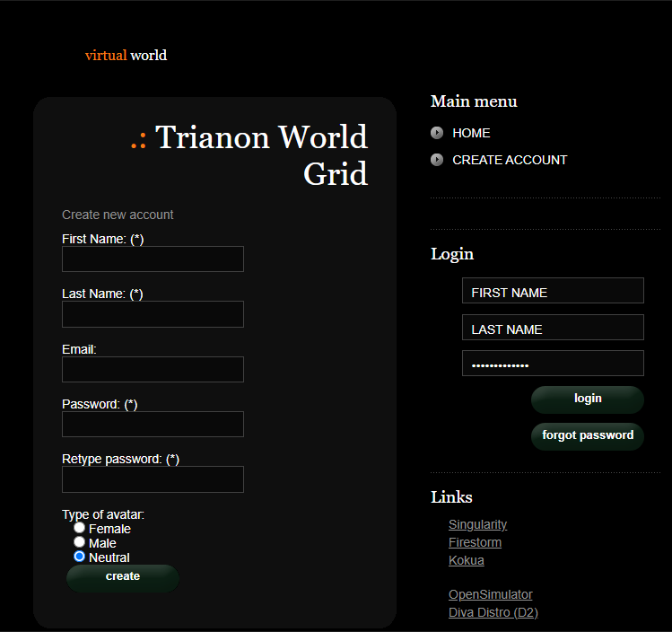This screenshot has width=672, height=632.
Task: Open the Kokua viewer link
Action: (x=467, y=560)
